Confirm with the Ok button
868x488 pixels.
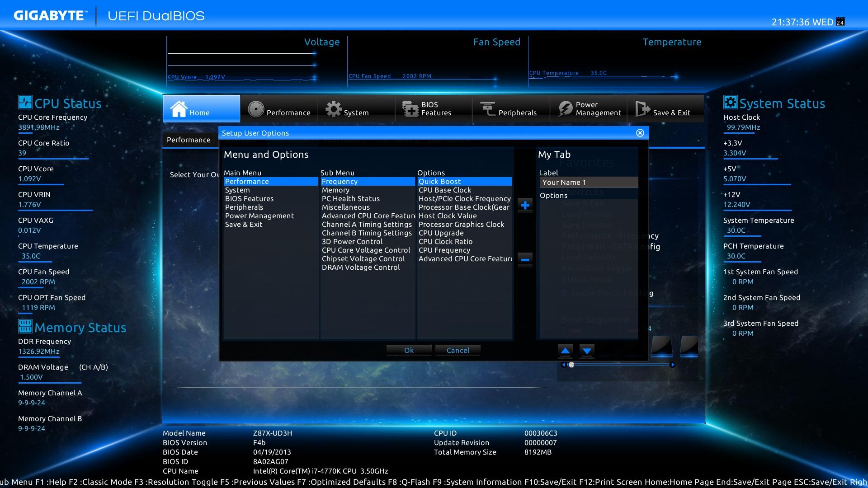pyautogui.click(x=409, y=350)
